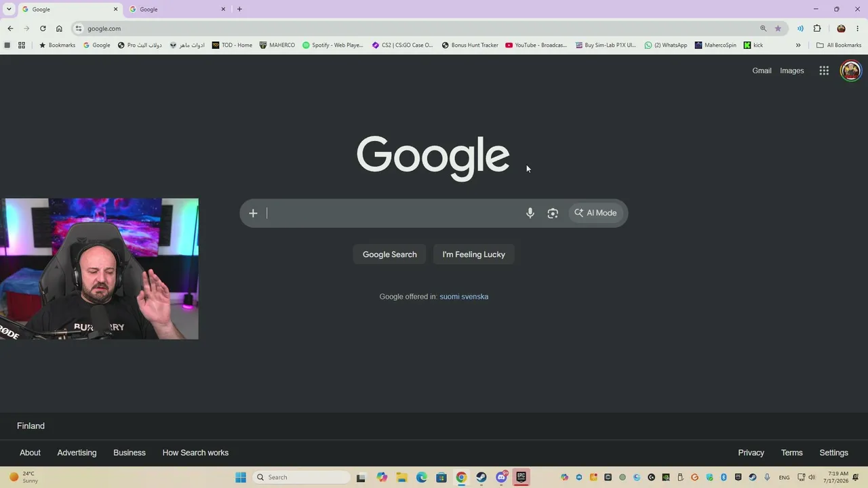Click the I'm Feeling Lucky button
The width and height of the screenshot is (868, 488).
(474, 254)
